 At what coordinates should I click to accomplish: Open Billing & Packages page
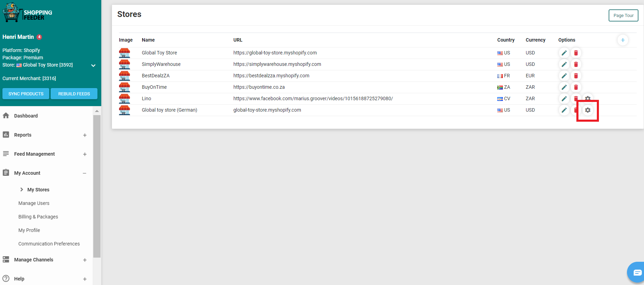pos(38,217)
